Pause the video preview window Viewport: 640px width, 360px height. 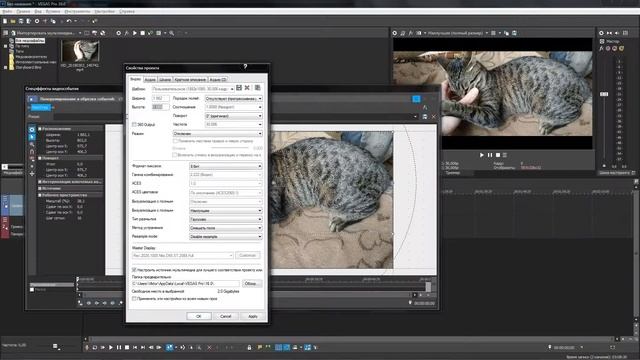click(490, 155)
